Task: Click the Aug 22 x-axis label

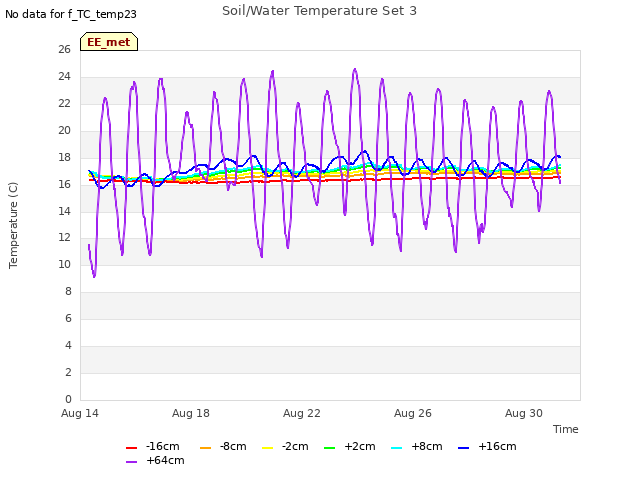Action: (302, 413)
